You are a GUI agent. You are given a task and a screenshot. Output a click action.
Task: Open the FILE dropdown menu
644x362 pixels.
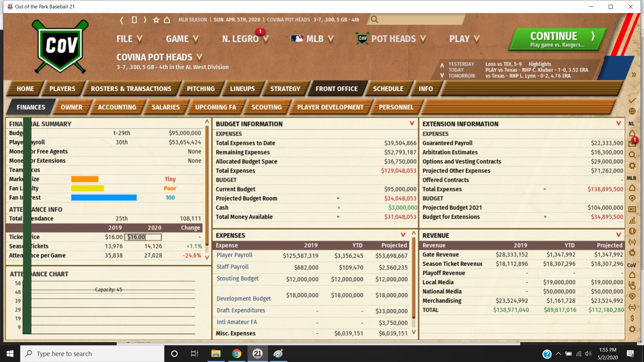point(129,39)
